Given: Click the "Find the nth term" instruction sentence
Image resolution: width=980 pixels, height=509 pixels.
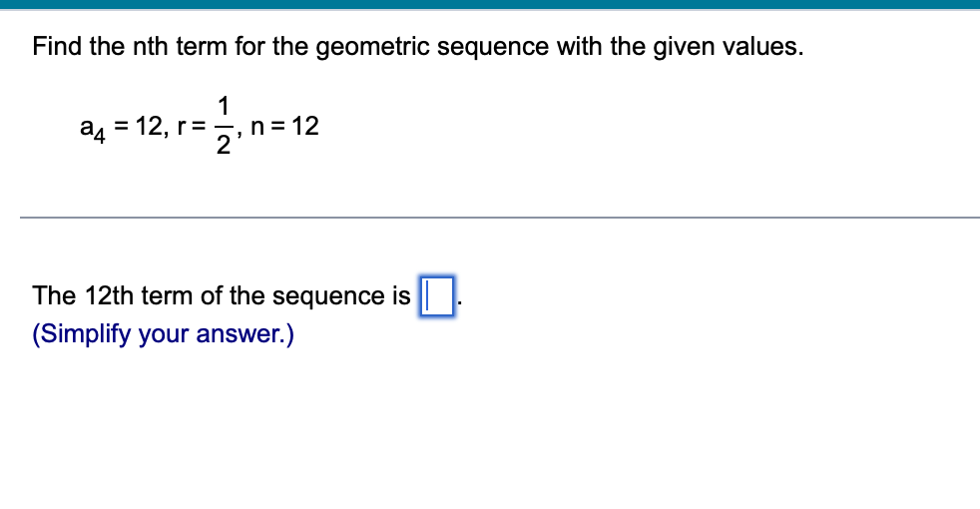Looking at the screenshot, I should (x=417, y=47).
